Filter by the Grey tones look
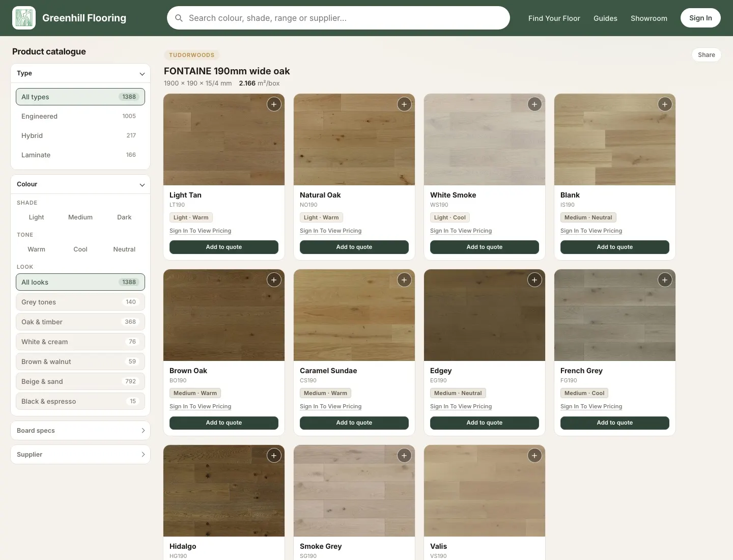The width and height of the screenshot is (733, 560). point(80,302)
